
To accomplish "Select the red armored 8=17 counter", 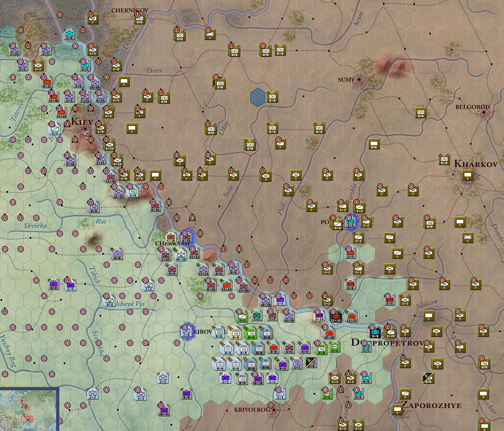I will coord(47,83).
